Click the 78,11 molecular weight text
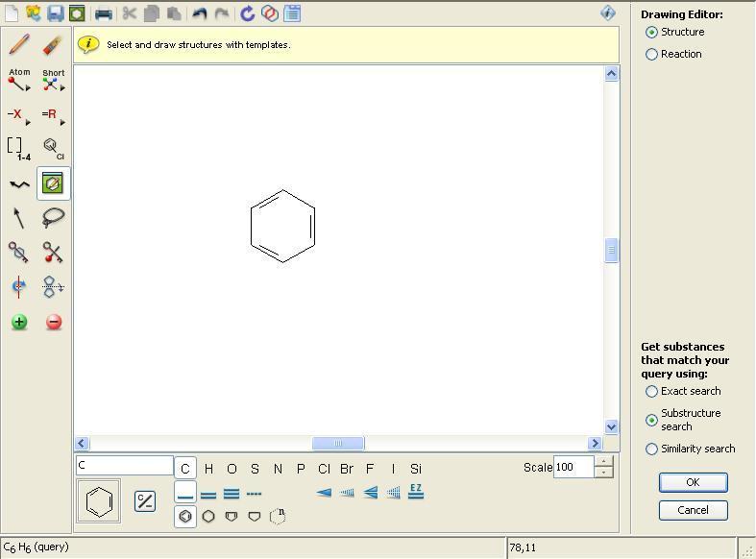 pos(523,547)
